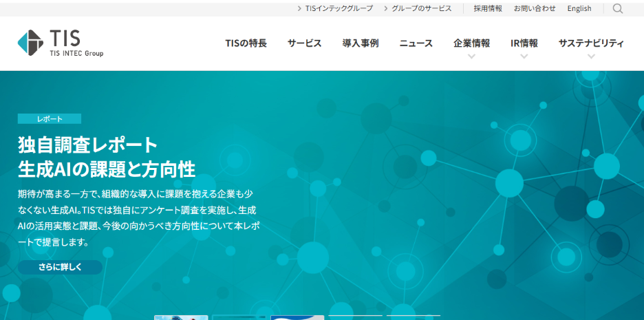Viewport: 644px width, 320px height.
Task: Select the second carousel thumbnail
Action: tap(239, 317)
